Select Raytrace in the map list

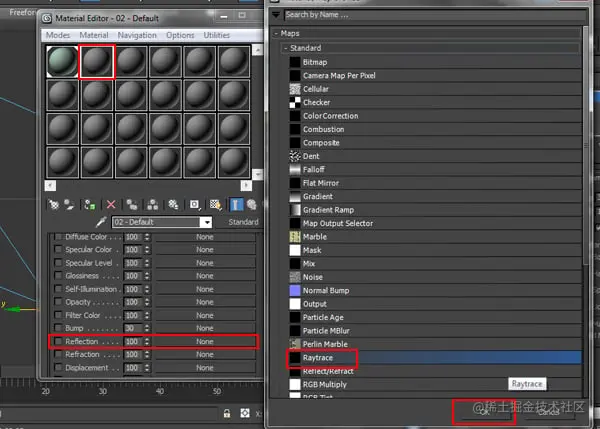[x=435, y=358]
